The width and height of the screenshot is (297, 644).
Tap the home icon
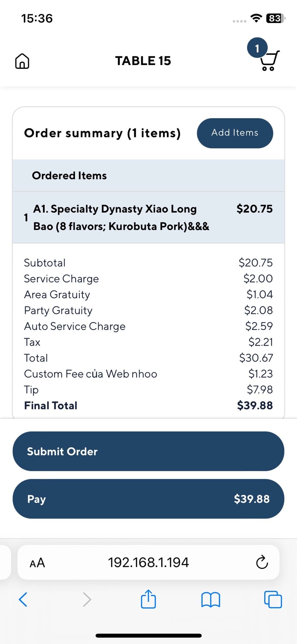pos(22,61)
